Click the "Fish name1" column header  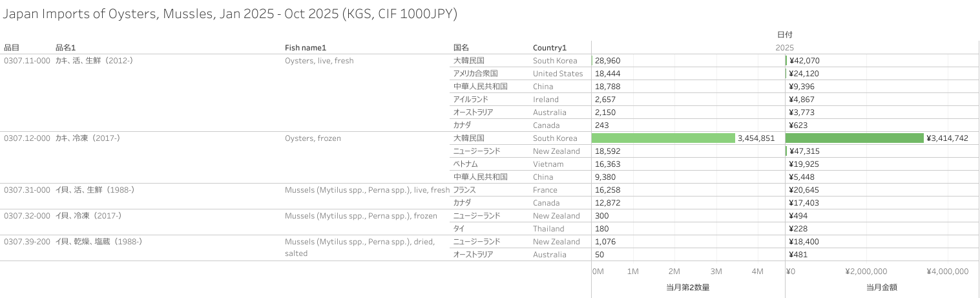coord(306,48)
